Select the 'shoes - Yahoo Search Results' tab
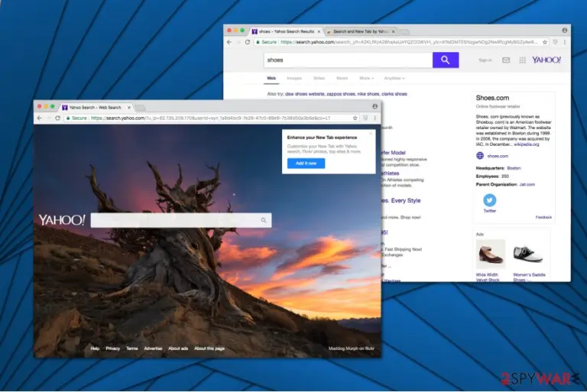This screenshot has height=392, width=587. coord(286,32)
